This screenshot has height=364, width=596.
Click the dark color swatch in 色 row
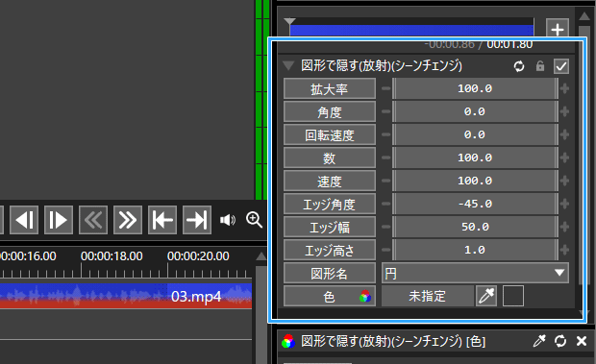click(513, 296)
